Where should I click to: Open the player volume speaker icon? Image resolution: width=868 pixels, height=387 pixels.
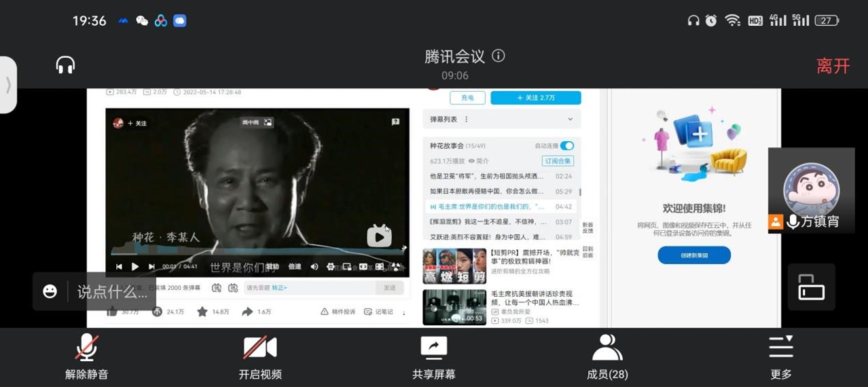pos(314,267)
